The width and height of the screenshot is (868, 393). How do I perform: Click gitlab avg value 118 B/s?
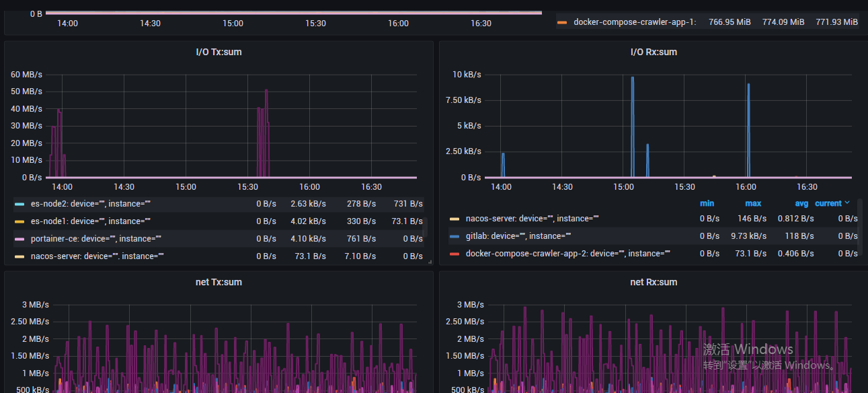pyautogui.click(x=799, y=236)
